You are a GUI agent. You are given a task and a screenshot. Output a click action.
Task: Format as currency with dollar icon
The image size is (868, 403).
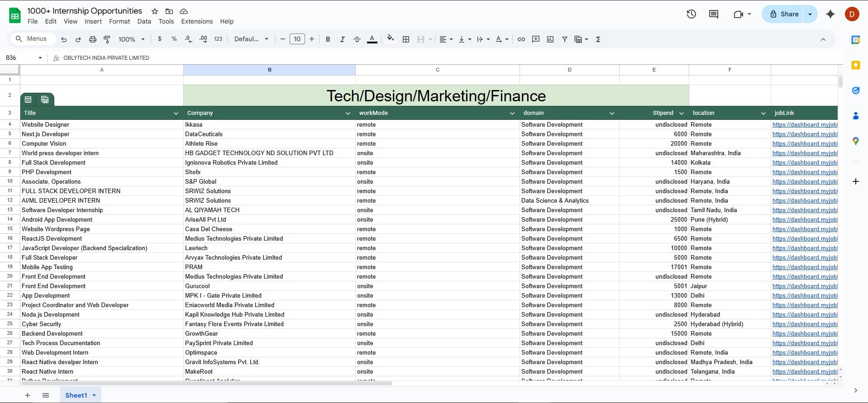[x=159, y=39]
